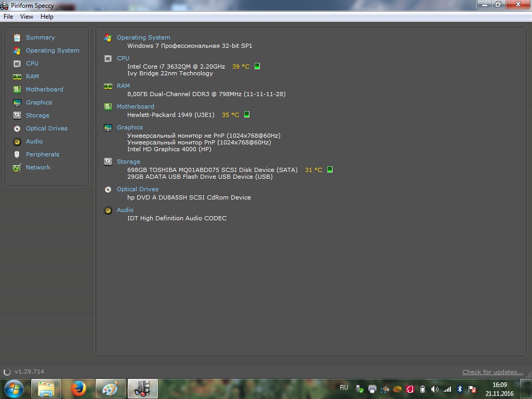Open the File menu
The width and height of the screenshot is (532, 399).
[x=8, y=17]
